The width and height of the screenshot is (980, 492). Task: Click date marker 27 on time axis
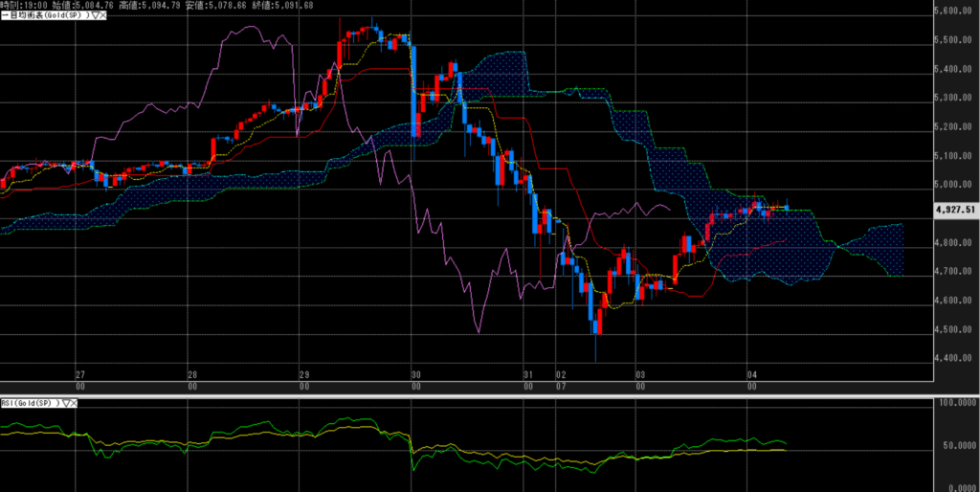80,375
